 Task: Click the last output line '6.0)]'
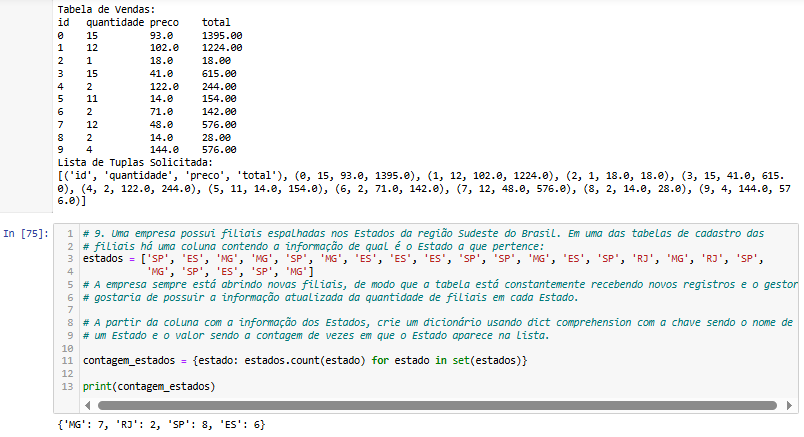[x=72, y=201]
